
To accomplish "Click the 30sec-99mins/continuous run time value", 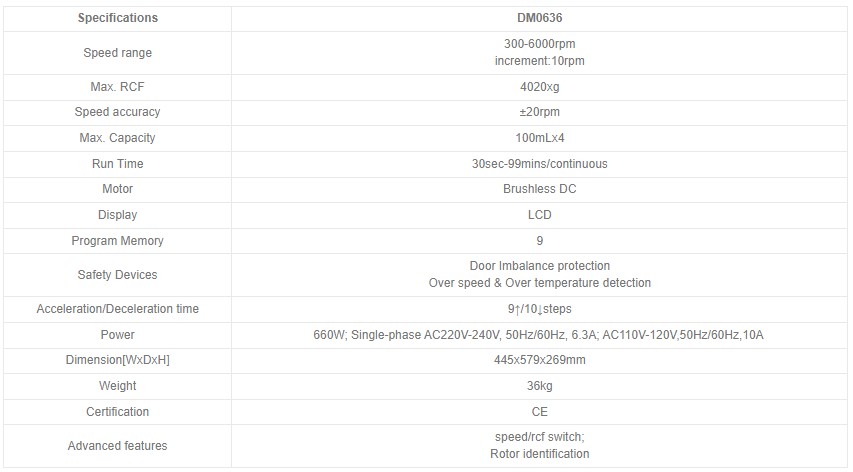I will click(539, 164).
